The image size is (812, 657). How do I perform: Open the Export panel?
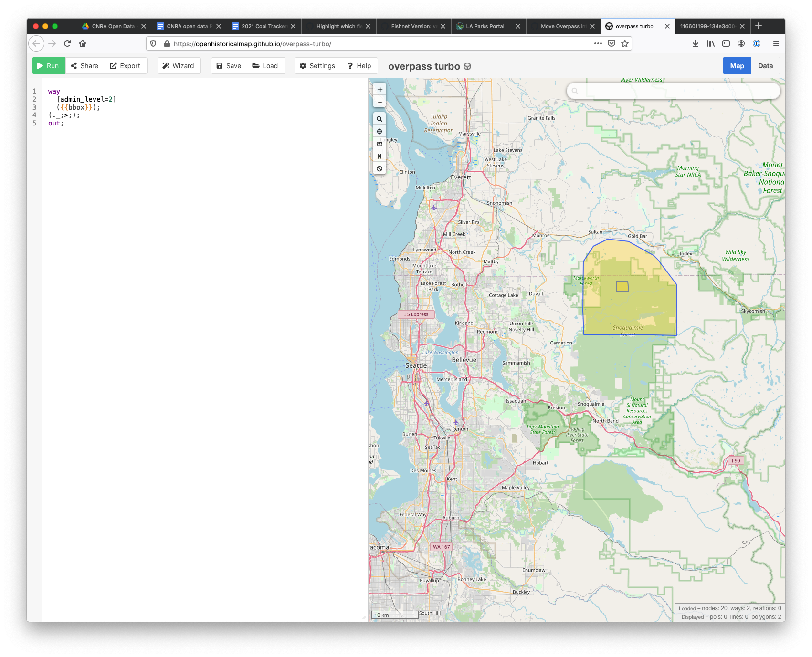[126, 65]
